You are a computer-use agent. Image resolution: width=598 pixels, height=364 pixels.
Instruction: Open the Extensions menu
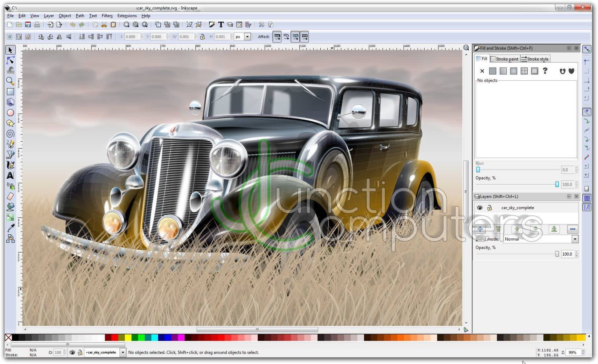[x=127, y=16]
